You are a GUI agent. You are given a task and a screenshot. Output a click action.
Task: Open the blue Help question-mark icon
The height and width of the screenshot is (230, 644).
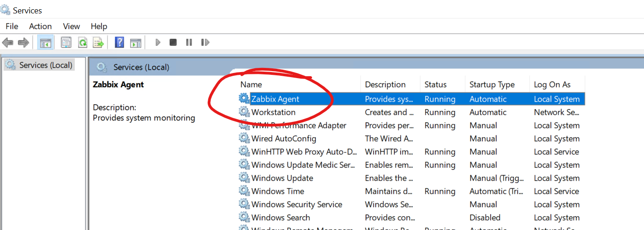pos(119,42)
